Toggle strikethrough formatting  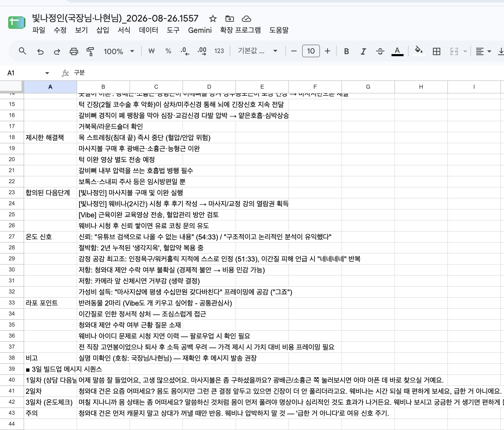point(380,51)
